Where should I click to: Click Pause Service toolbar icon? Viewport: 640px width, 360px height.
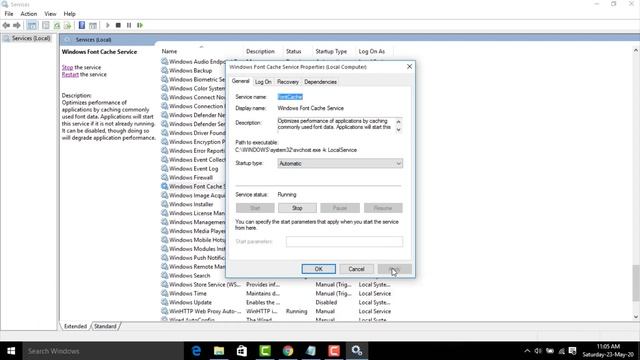(x=129, y=25)
